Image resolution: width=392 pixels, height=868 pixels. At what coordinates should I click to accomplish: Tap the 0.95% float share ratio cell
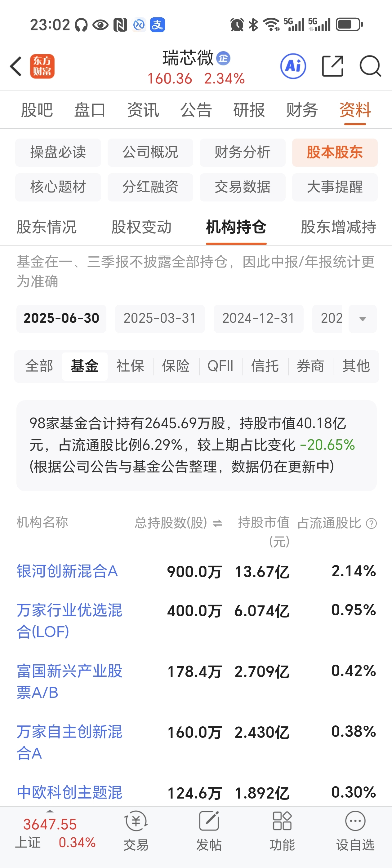coord(354,610)
